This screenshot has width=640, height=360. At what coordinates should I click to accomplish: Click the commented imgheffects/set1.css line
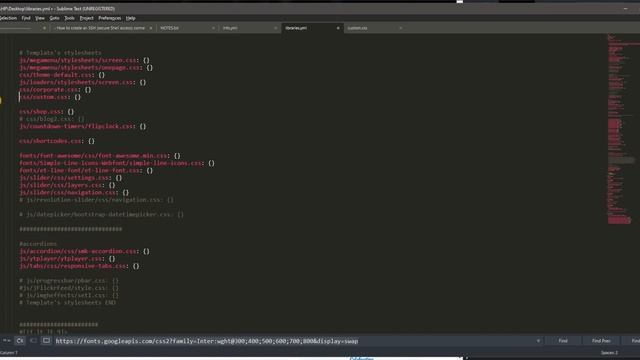[69, 295]
